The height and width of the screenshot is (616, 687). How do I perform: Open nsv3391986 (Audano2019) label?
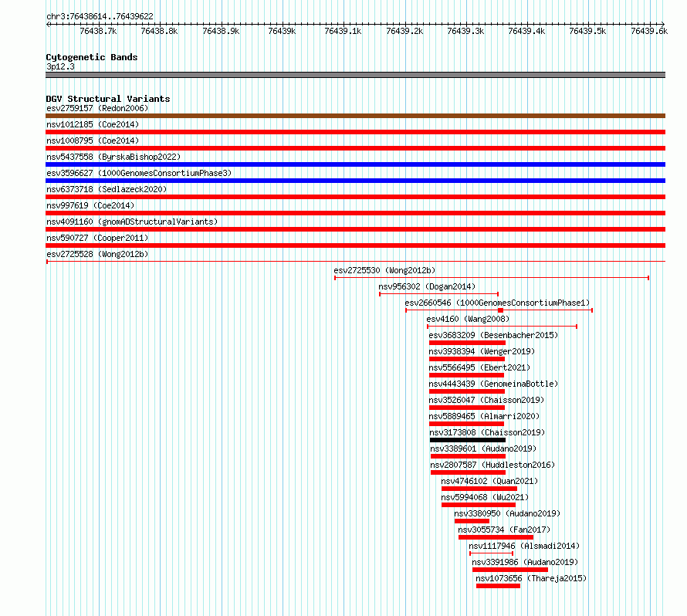(525, 562)
